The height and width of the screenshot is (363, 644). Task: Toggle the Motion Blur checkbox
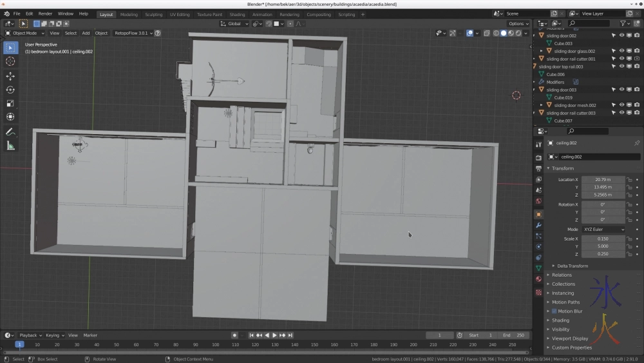(553, 311)
